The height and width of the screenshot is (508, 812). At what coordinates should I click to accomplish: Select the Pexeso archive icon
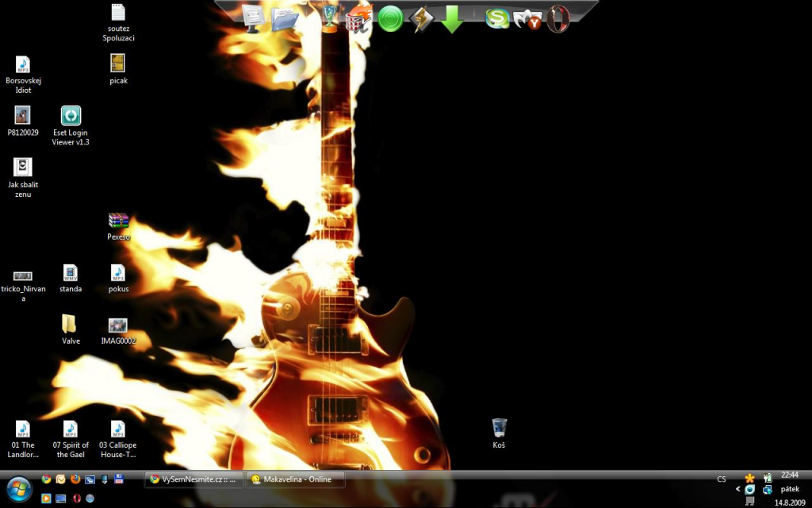click(x=119, y=226)
